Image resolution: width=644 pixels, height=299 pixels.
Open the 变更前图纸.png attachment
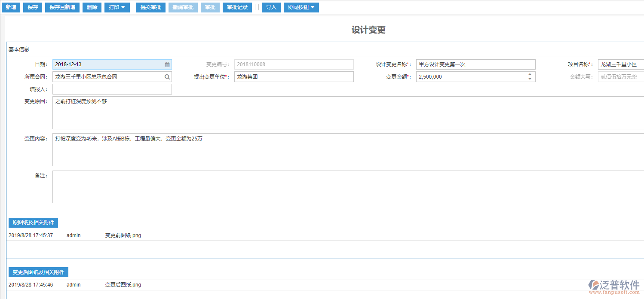tap(122, 235)
